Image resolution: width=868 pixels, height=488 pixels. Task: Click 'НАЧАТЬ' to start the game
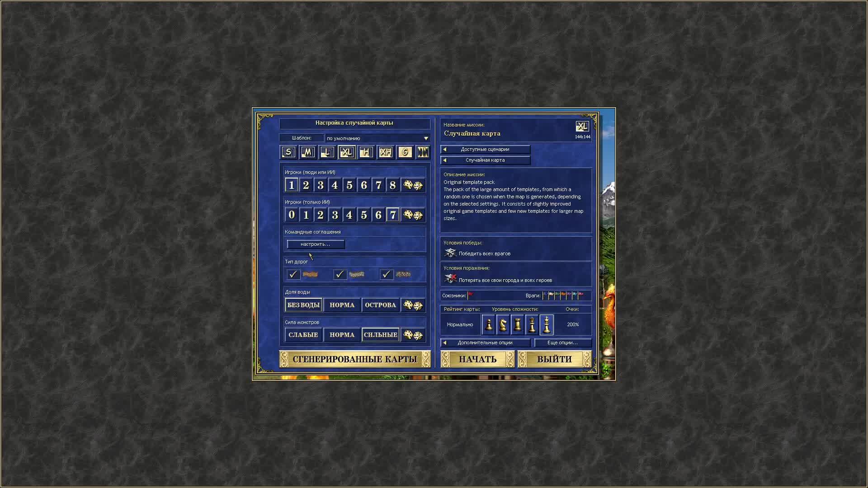tap(478, 359)
